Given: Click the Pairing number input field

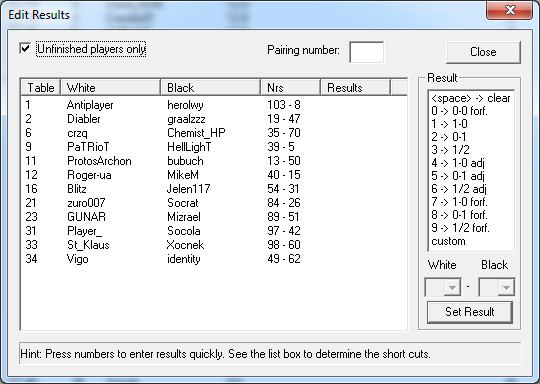Looking at the screenshot, I should coord(366,52).
